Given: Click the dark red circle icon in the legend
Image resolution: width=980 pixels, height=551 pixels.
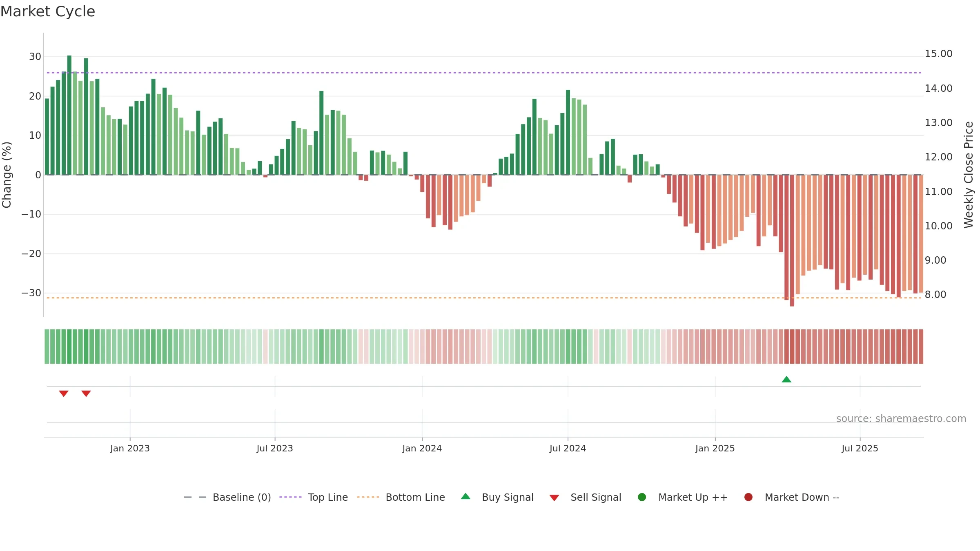Looking at the screenshot, I should click(748, 497).
